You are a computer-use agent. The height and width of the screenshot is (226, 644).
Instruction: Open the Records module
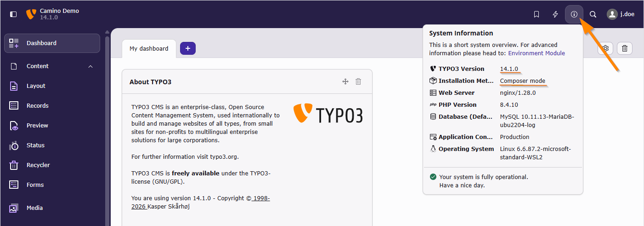52,106
